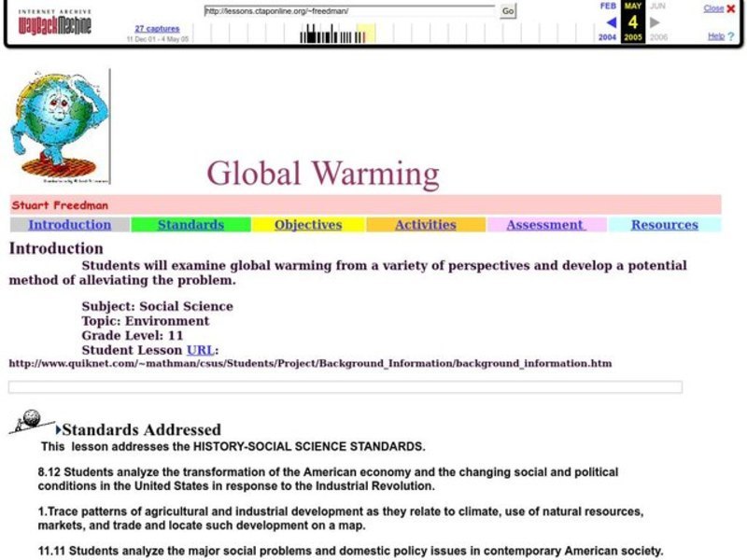Click the arrow bullet before Standards Addressed
The height and width of the screenshot is (560, 747).
58,429
